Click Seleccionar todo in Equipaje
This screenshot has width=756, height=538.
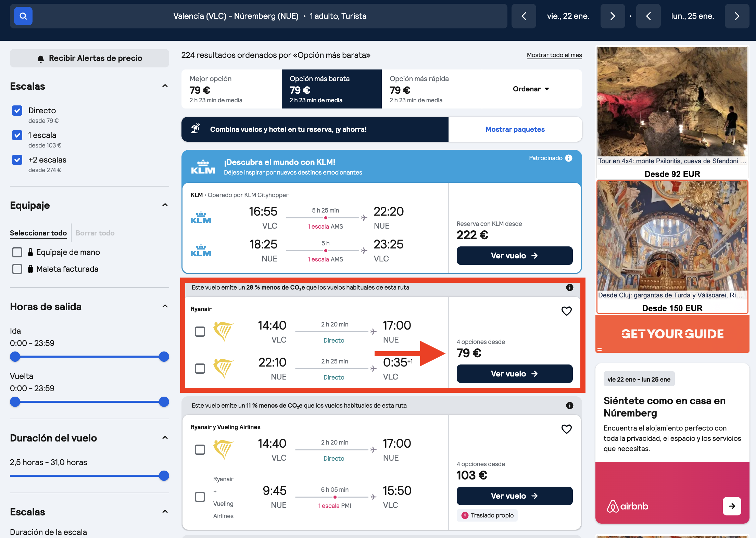coord(38,233)
